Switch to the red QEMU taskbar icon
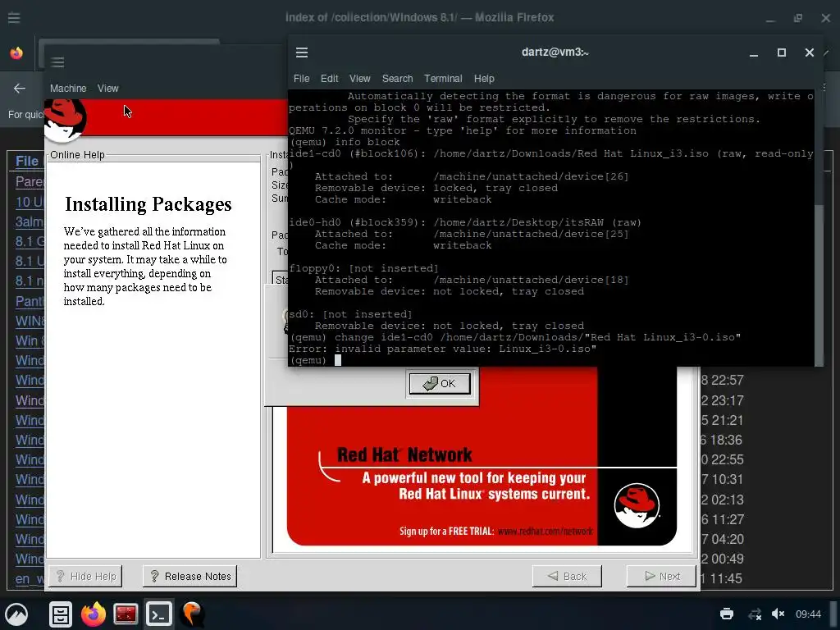 (x=126, y=614)
